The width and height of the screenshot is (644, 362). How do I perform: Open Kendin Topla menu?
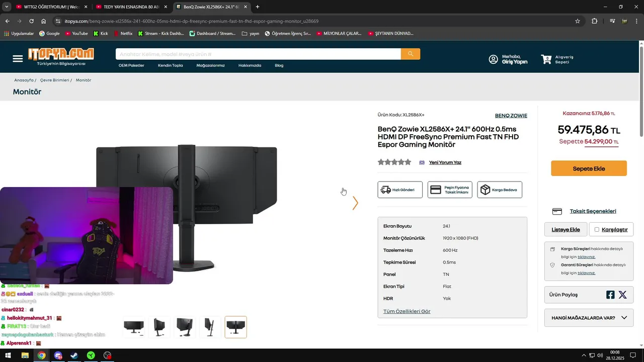point(170,65)
